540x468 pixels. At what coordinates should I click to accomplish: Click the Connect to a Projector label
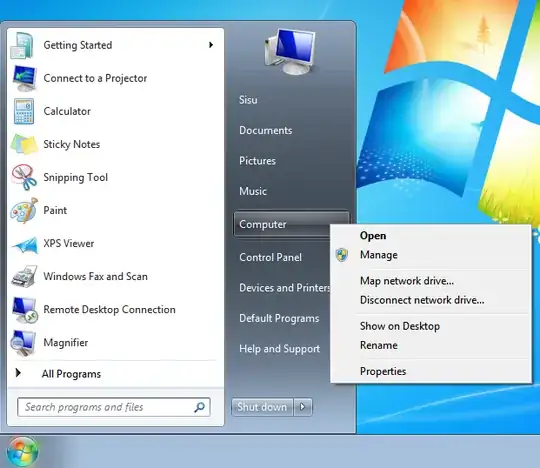pyautogui.click(x=95, y=79)
